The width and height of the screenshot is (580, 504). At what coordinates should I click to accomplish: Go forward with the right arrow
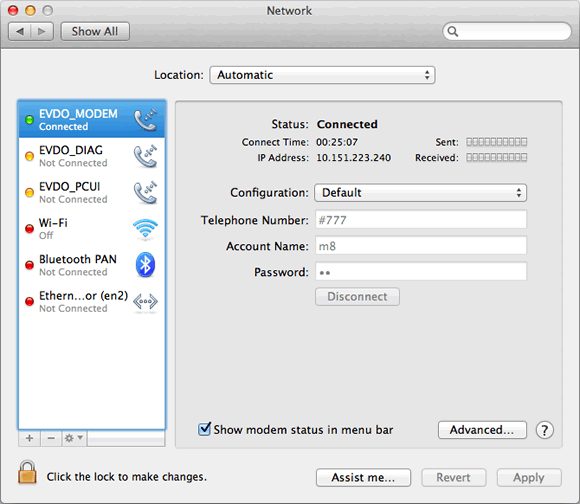click(x=42, y=31)
